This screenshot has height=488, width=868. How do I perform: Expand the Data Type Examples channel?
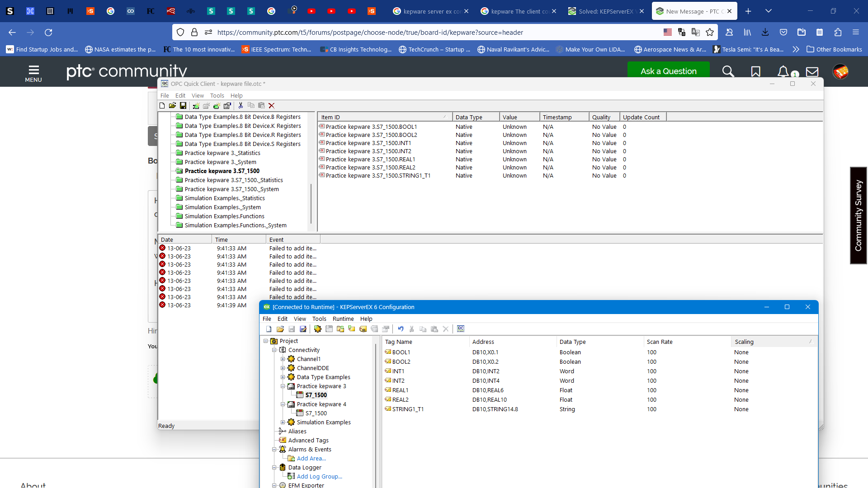(283, 377)
